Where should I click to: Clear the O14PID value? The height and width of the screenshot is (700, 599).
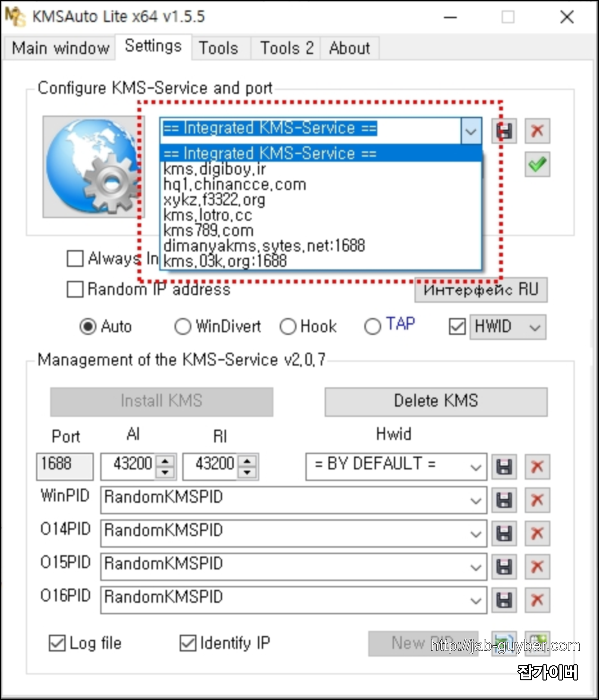(537, 533)
